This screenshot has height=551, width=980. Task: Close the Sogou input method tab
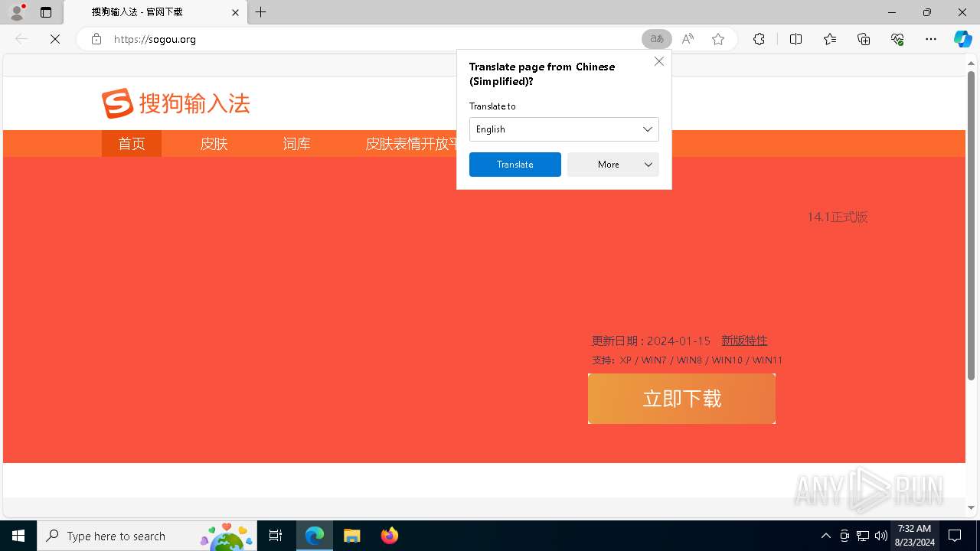235,12
